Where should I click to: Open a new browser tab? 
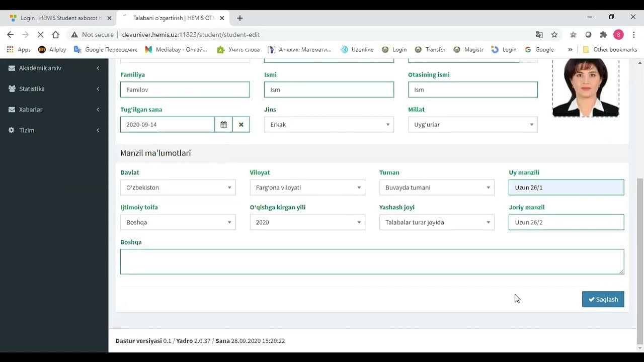coord(240,18)
